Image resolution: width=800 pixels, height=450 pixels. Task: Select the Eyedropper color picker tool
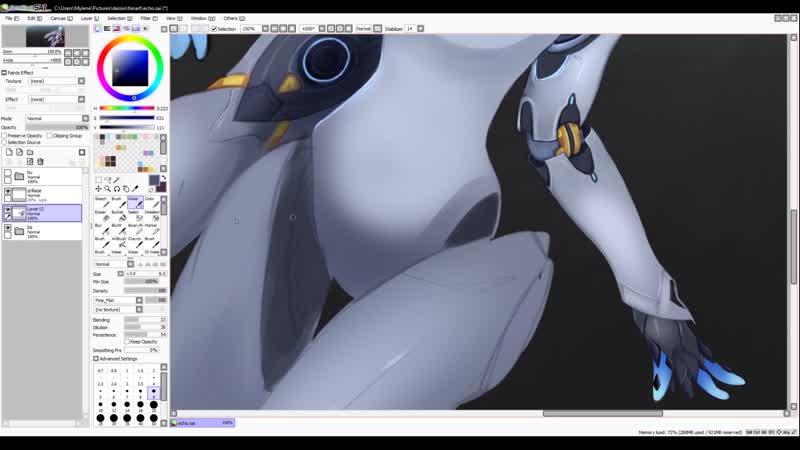(x=135, y=189)
